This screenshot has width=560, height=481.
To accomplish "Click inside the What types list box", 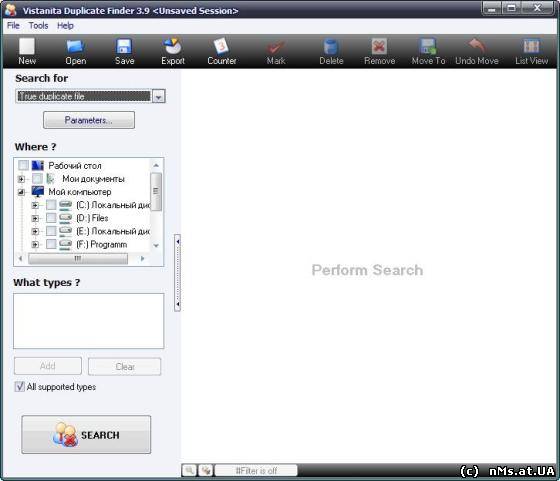I will coord(89,321).
